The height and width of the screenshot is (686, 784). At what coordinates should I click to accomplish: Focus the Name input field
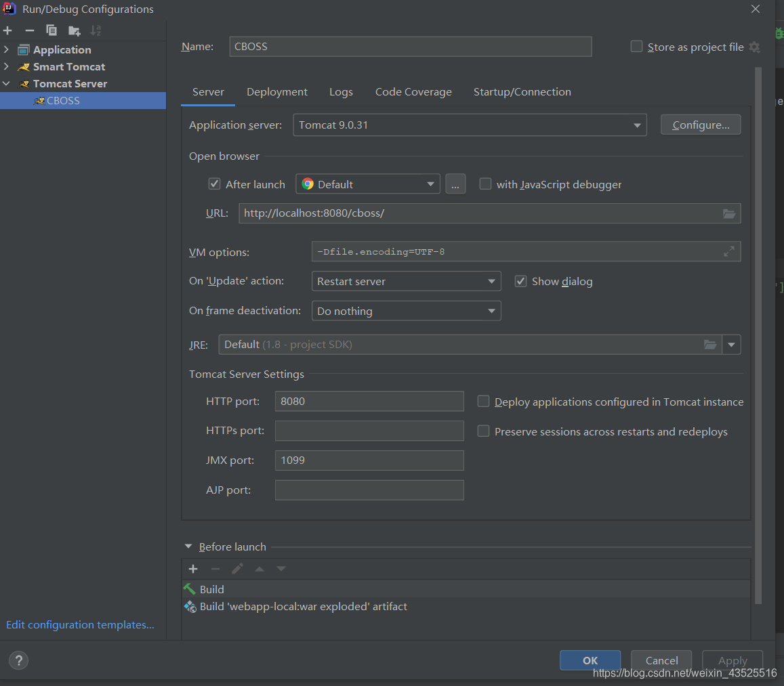[x=411, y=47]
